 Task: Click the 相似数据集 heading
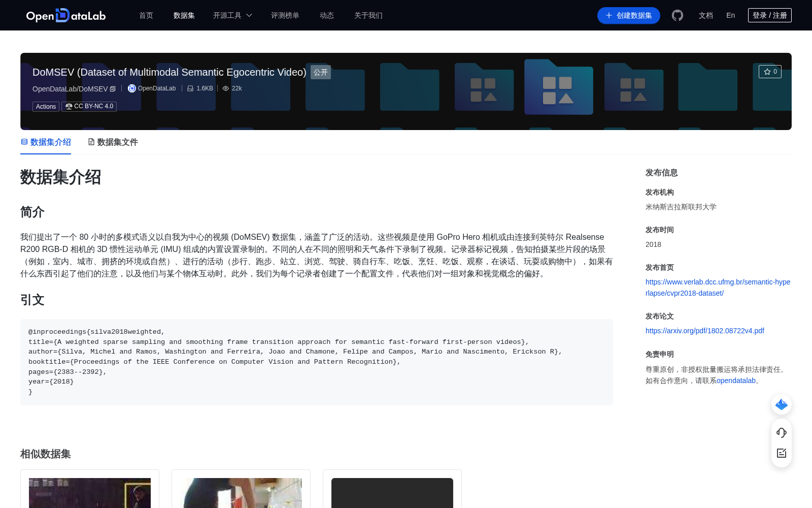coord(46,454)
